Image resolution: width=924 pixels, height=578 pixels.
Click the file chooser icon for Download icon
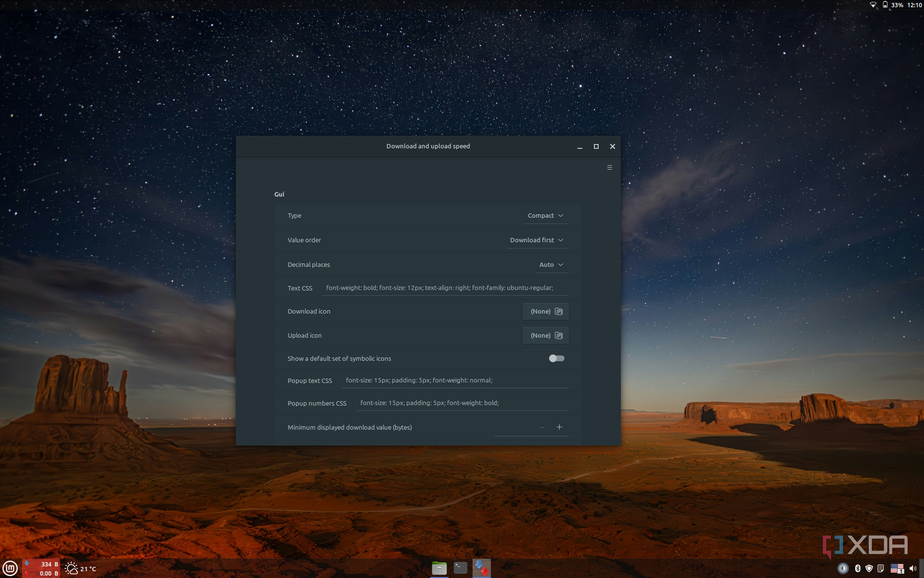pyautogui.click(x=559, y=312)
